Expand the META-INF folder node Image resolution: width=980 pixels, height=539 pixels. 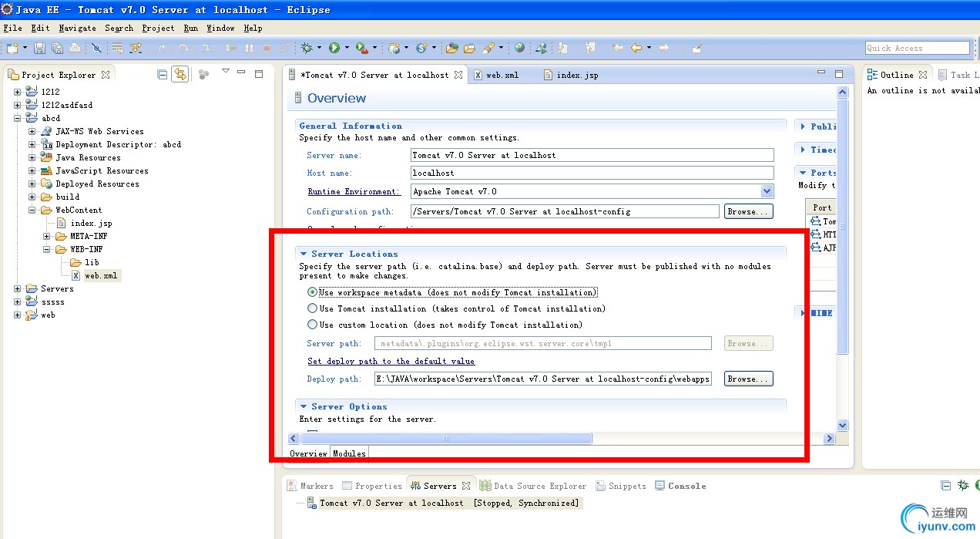click(47, 236)
